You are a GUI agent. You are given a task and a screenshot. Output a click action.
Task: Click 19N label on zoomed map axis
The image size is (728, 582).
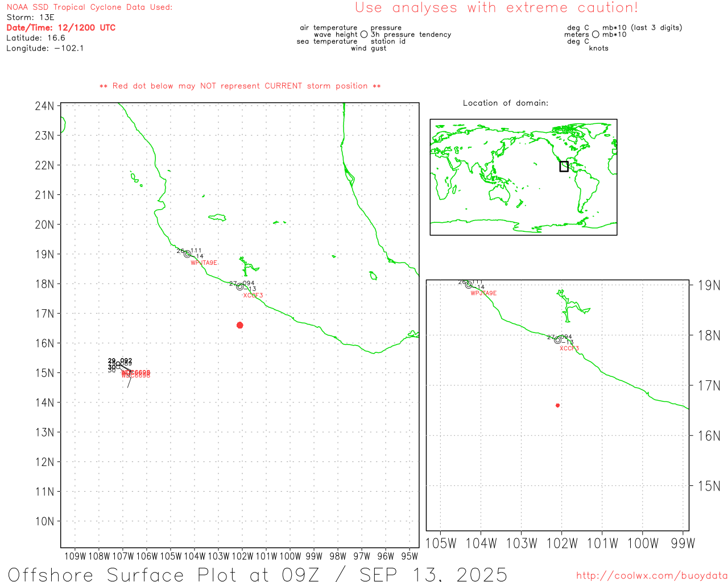click(x=709, y=285)
